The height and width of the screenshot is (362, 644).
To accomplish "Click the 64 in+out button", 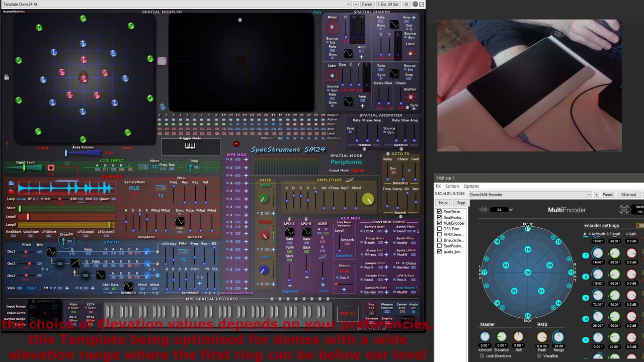I will click(629, 195).
